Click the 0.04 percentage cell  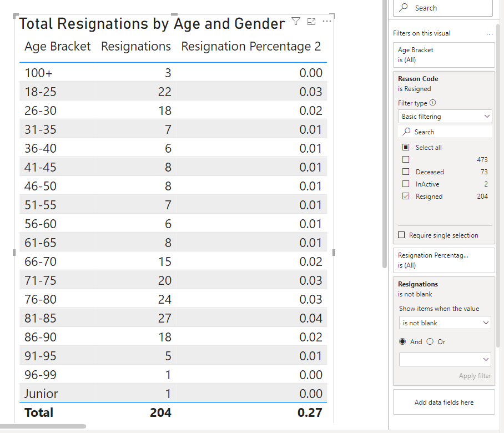click(x=310, y=318)
